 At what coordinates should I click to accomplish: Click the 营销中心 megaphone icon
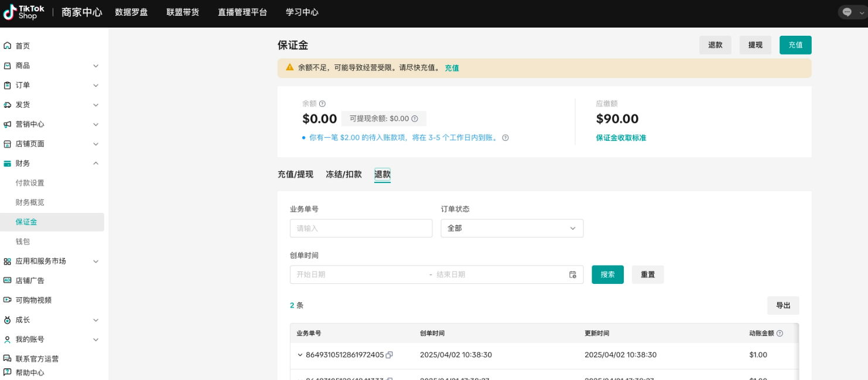pyautogui.click(x=7, y=124)
